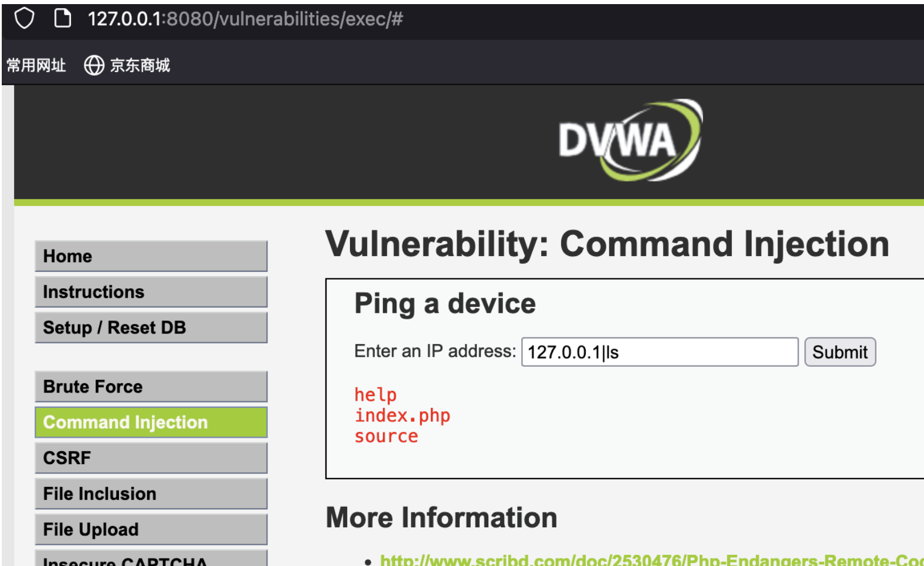
Task: Select the Brute Force vulnerability
Action: [x=151, y=387]
